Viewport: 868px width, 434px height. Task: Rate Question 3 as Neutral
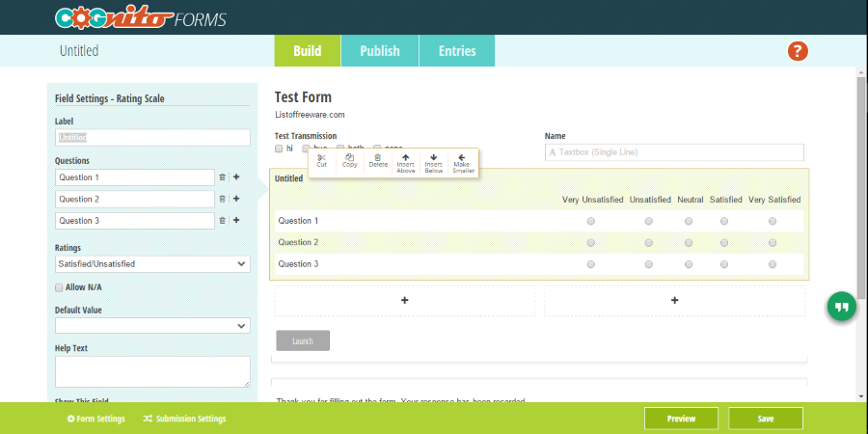coord(689,264)
